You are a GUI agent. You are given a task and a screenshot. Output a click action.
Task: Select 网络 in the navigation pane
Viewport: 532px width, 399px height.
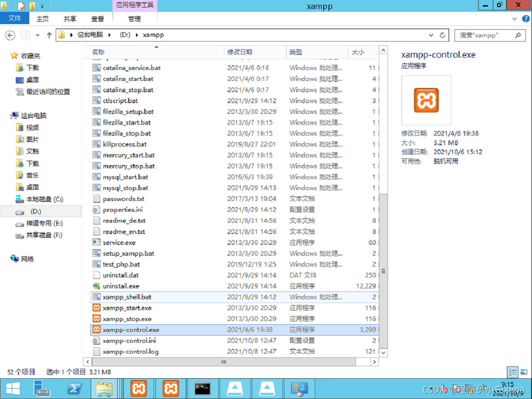[27, 259]
